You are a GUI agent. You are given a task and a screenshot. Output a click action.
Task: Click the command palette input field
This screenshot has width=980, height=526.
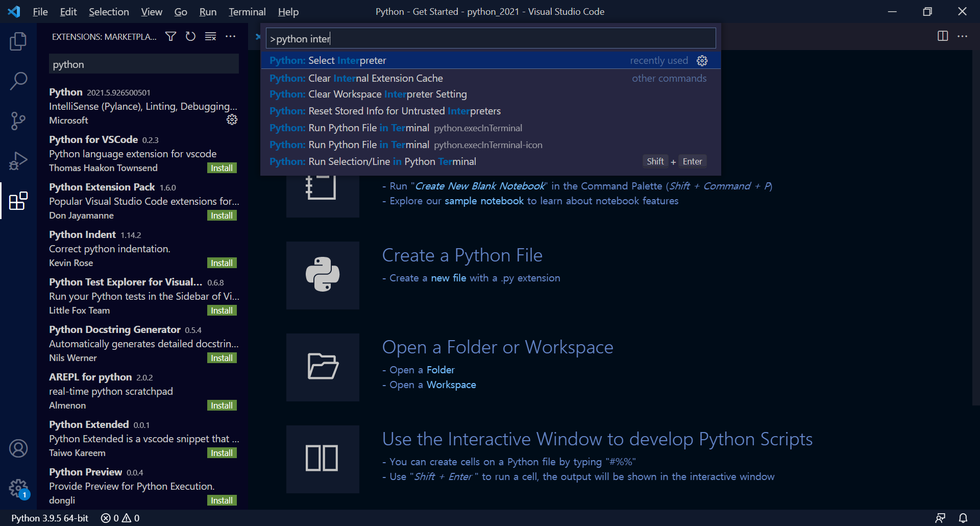click(x=491, y=38)
